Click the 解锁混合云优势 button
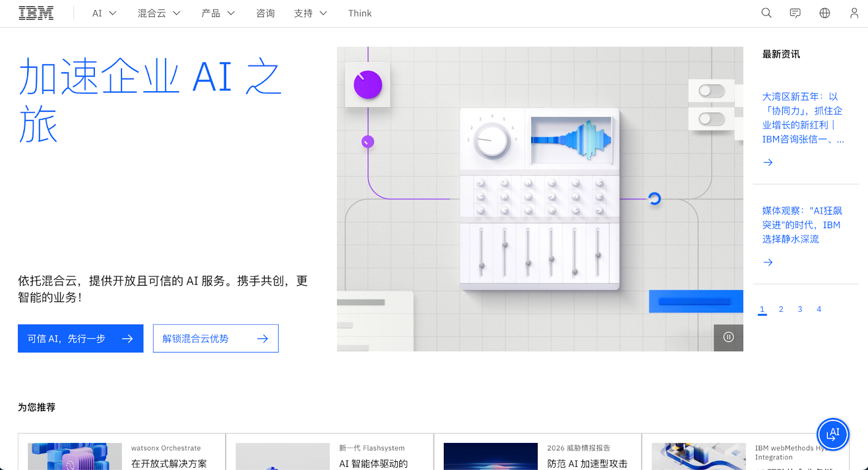 pyautogui.click(x=215, y=338)
